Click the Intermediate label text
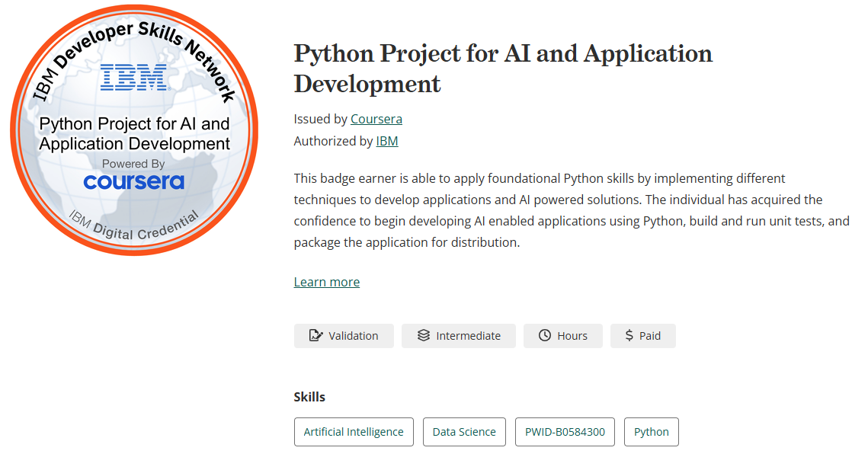868x470 pixels. click(469, 336)
